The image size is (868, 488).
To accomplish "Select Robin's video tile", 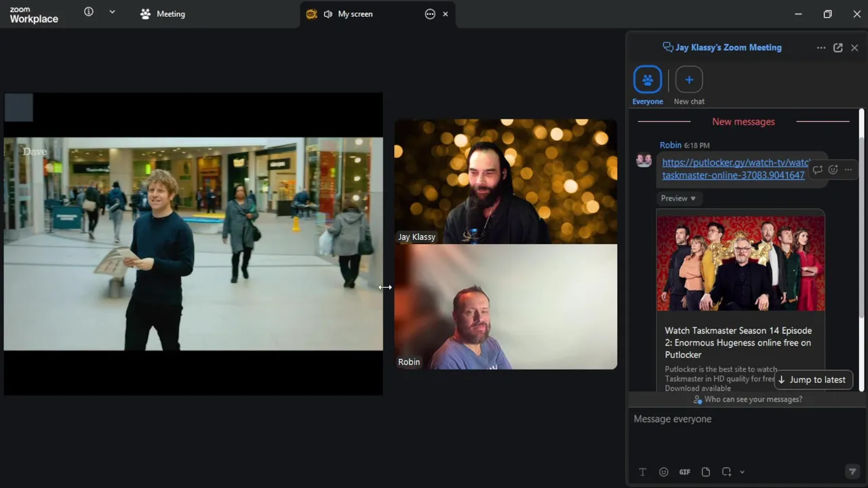I will (x=506, y=306).
